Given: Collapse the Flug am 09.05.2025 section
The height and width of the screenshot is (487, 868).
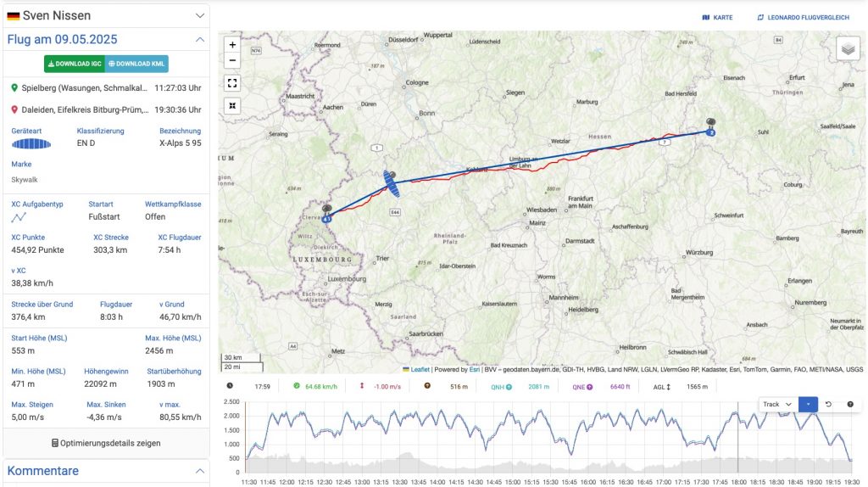Looking at the screenshot, I should (200, 39).
